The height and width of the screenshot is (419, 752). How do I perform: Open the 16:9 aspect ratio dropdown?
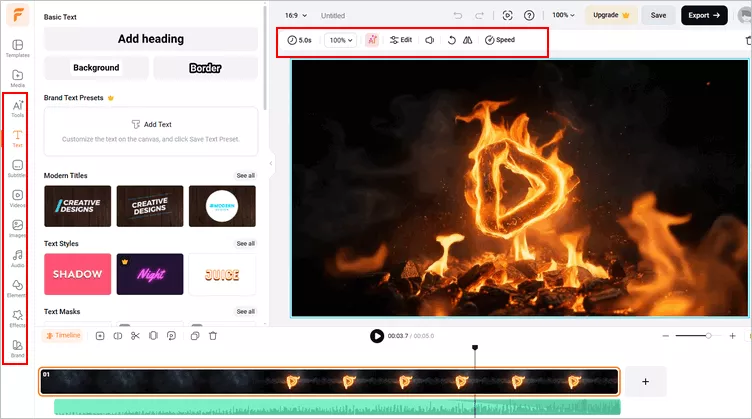tap(296, 15)
